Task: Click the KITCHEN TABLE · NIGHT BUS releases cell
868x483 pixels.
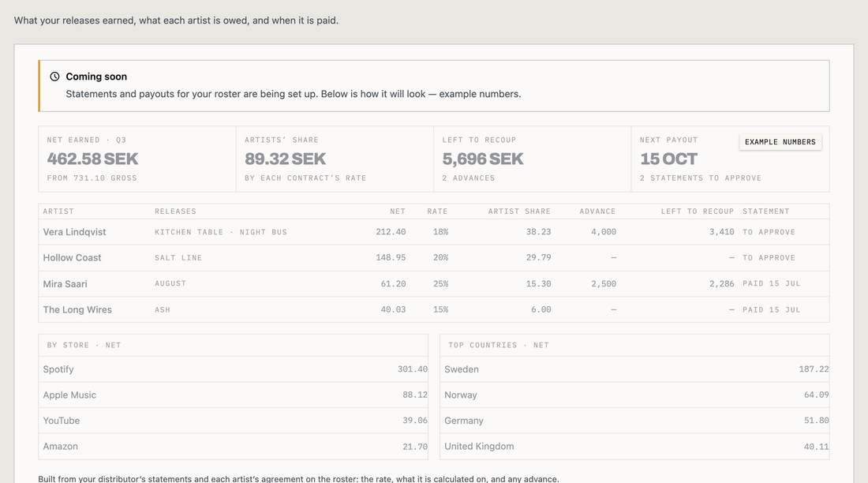Action: point(221,232)
